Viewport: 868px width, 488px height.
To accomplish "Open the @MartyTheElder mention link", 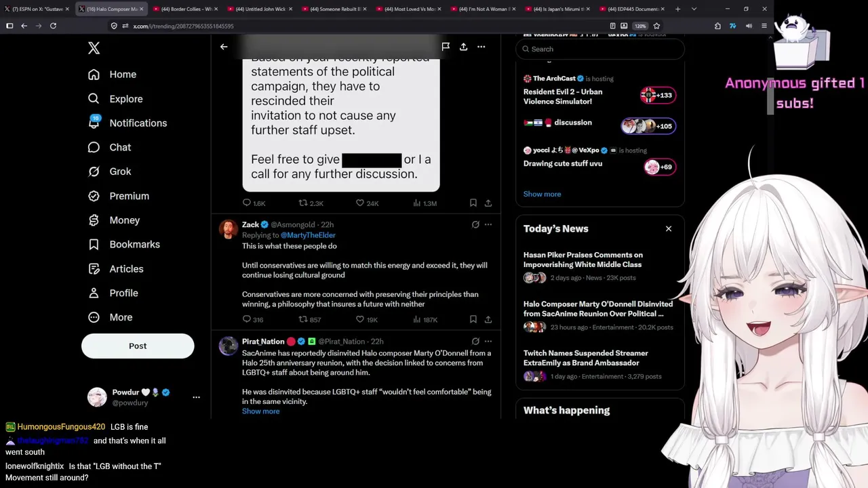I will [308, 235].
